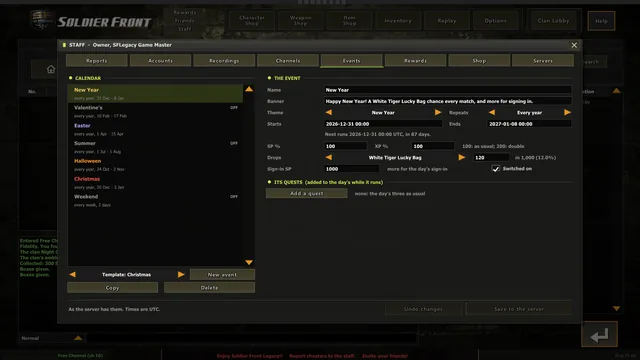
Task: Click Add a quest button
Action: [307, 193]
